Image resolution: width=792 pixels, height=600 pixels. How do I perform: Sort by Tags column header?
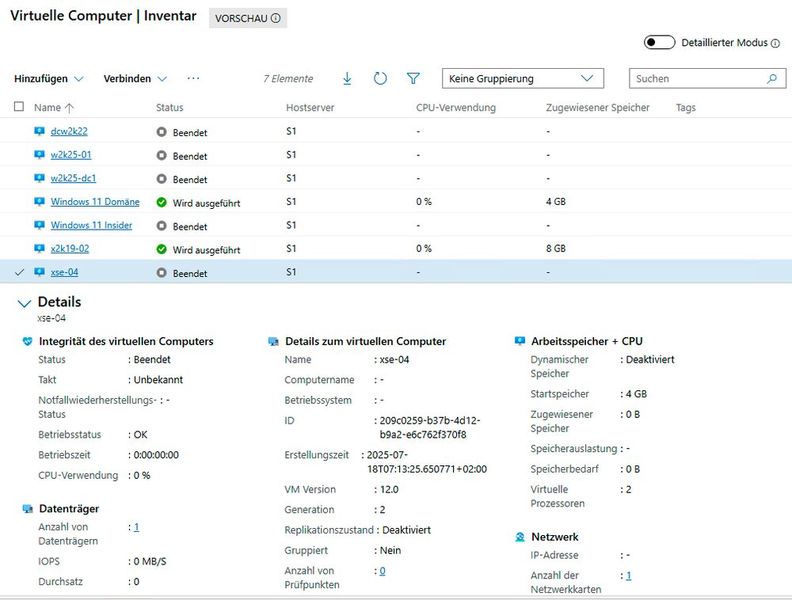685,108
